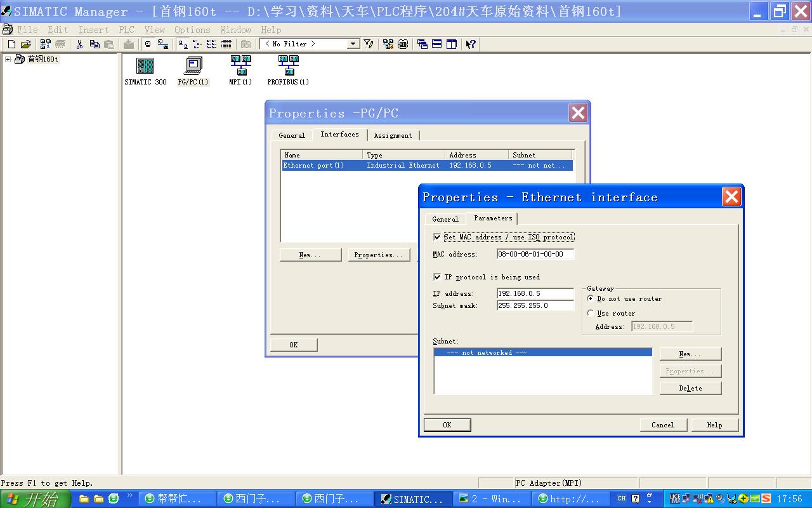Switch to General tab in Ethernet interface dialog
Viewport: 812px width, 508px height.
pos(445,219)
